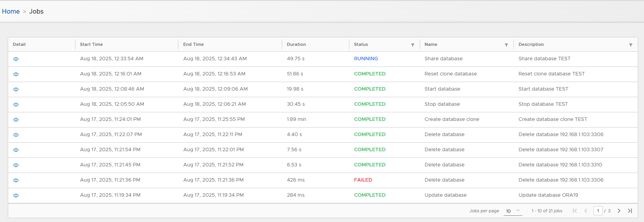644x222 pixels.
Task: View details of Delete database 192.168.1.103:3307 job
Action: click(16, 150)
